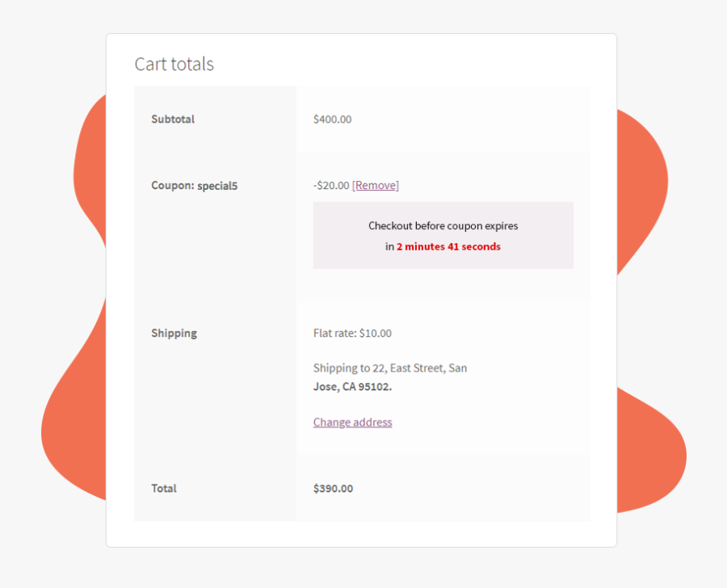Screen dimensions: 727x588
Task: Click the $390.00 total amount
Action: [x=333, y=488]
